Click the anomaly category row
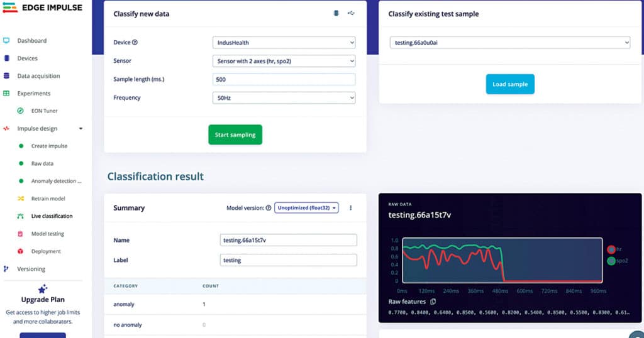644x338 pixels. [x=235, y=304]
